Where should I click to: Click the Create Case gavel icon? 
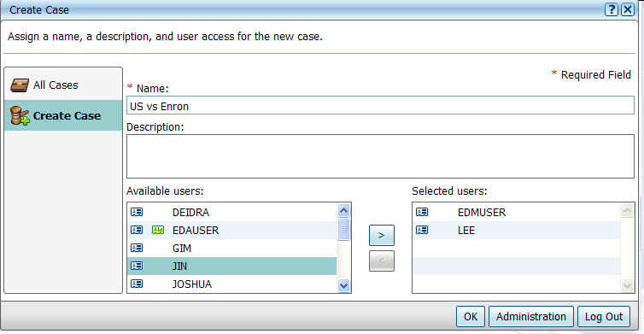[20, 116]
